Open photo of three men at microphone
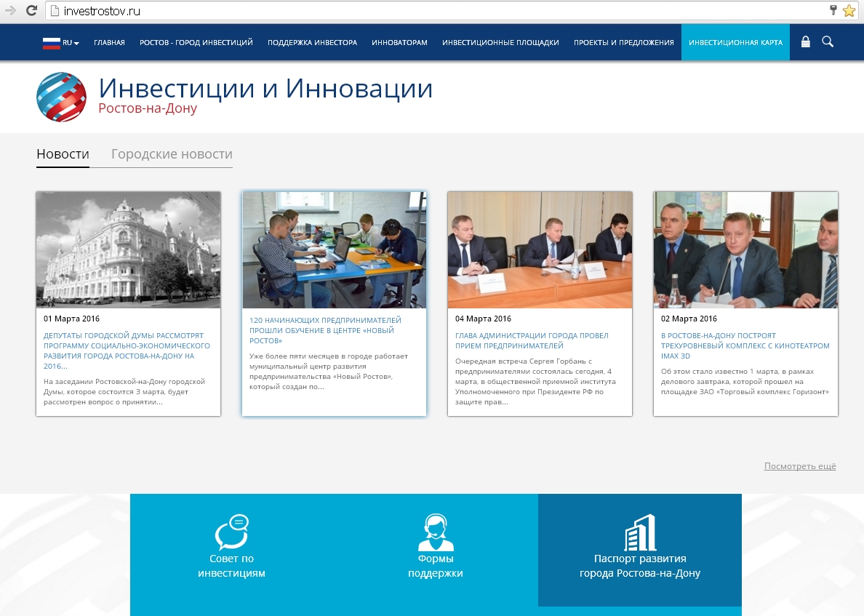Viewport: 864px width, 616px height. point(745,249)
